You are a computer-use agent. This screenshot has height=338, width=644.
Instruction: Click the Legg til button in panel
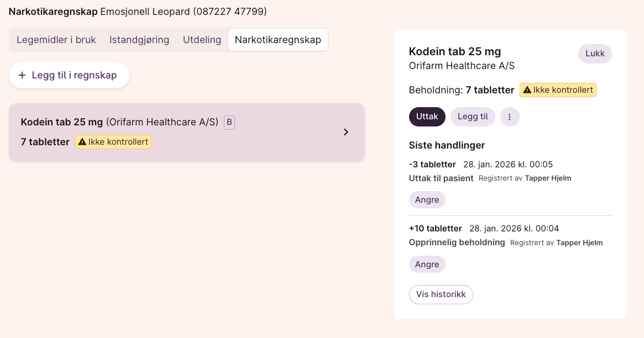click(473, 117)
